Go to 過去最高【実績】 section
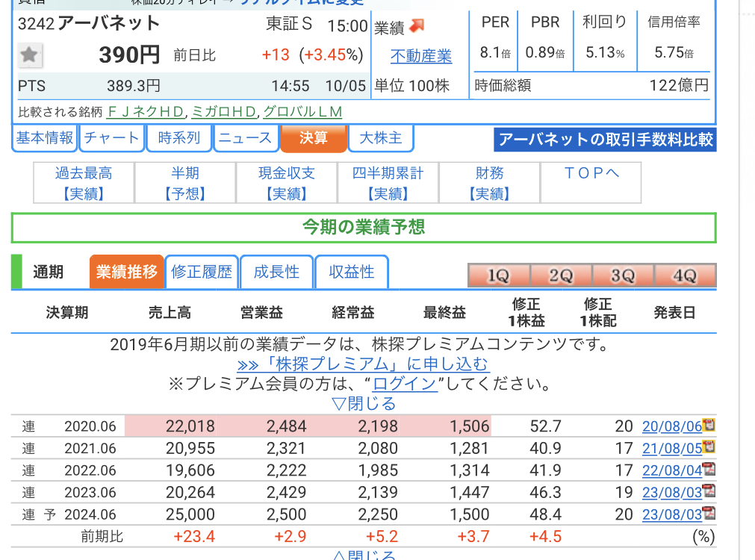This screenshot has width=755, height=560. point(84,183)
